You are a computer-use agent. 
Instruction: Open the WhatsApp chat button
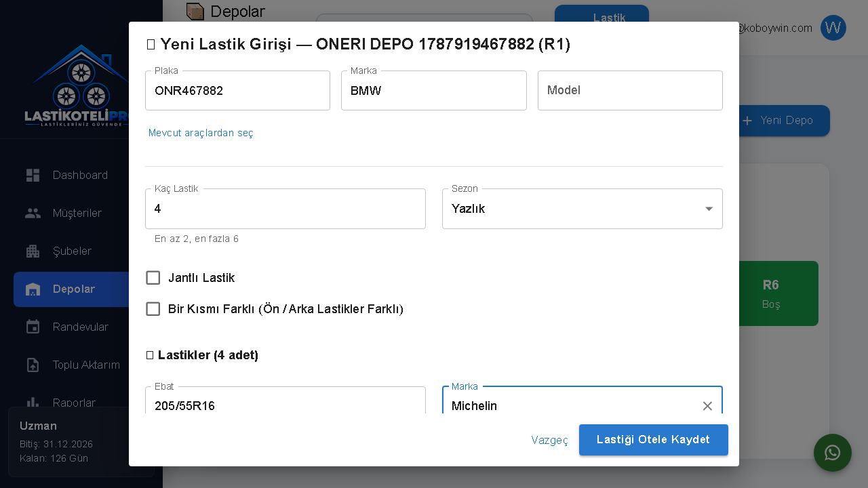tap(833, 453)
